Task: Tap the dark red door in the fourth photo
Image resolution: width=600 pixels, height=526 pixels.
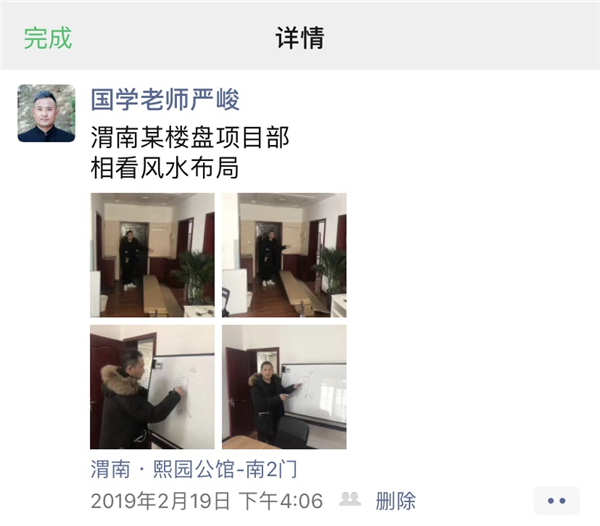Action: click(x=238, y=390)
